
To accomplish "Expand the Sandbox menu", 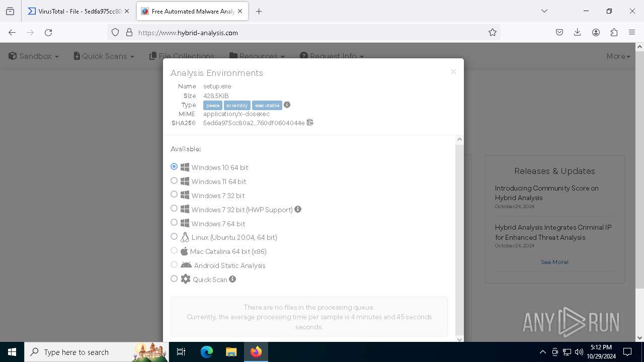I will 34,56.
